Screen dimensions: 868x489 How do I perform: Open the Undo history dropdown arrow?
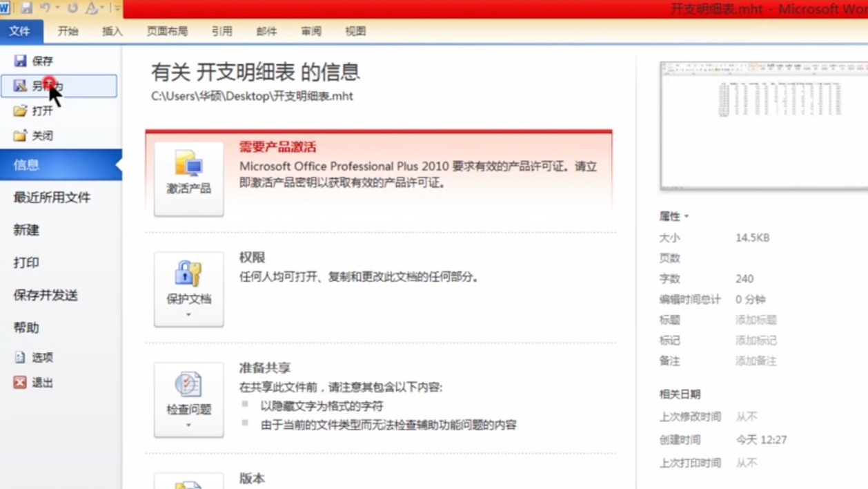(x=57, y=8)
